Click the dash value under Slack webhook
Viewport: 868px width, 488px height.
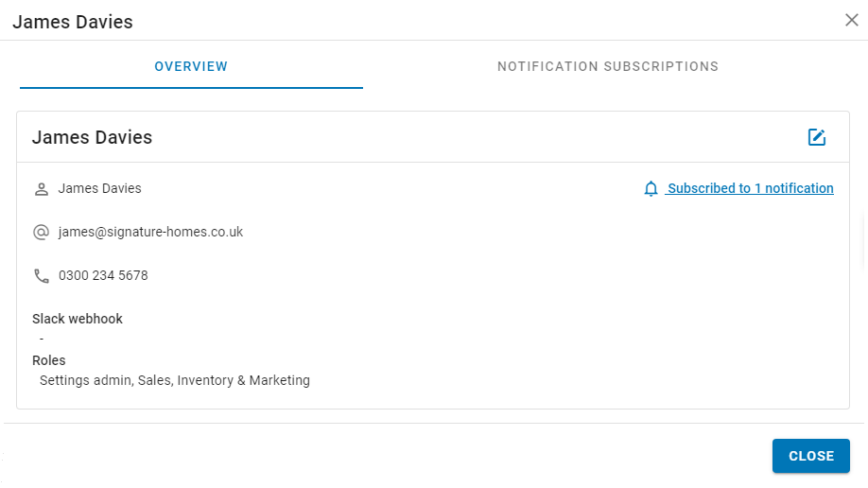tap(42, 339)
